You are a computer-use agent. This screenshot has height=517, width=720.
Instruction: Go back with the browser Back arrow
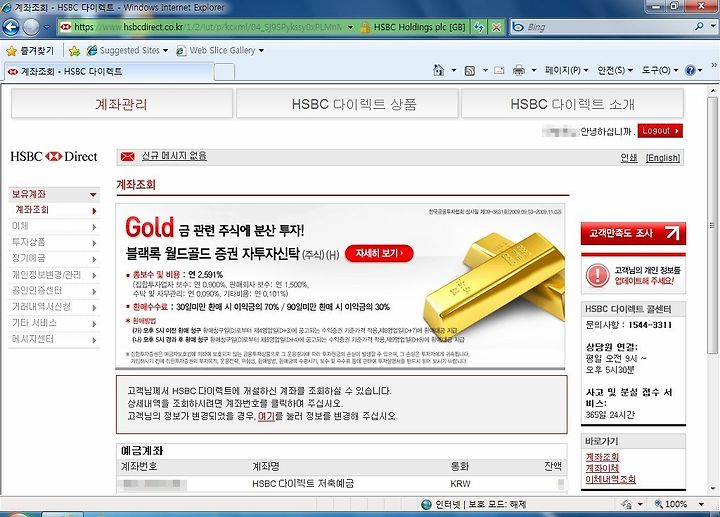click(x=11, y=27)
